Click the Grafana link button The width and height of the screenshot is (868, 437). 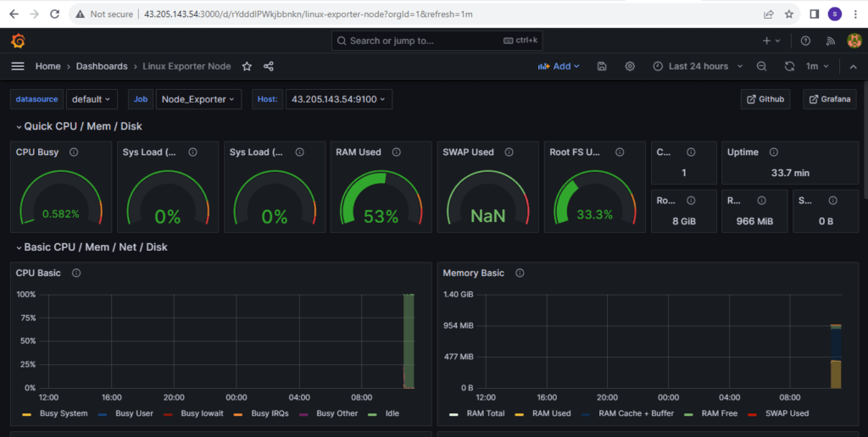(x=830, y=99)
